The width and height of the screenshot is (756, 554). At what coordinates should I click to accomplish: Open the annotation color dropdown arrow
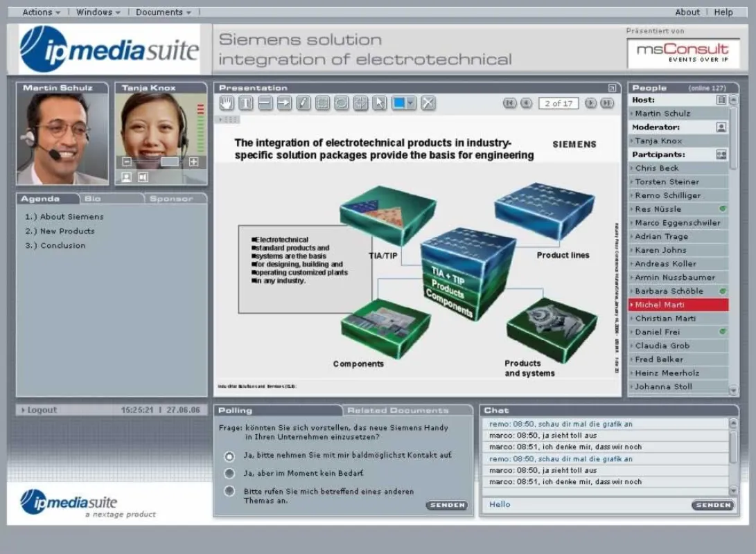411,103
